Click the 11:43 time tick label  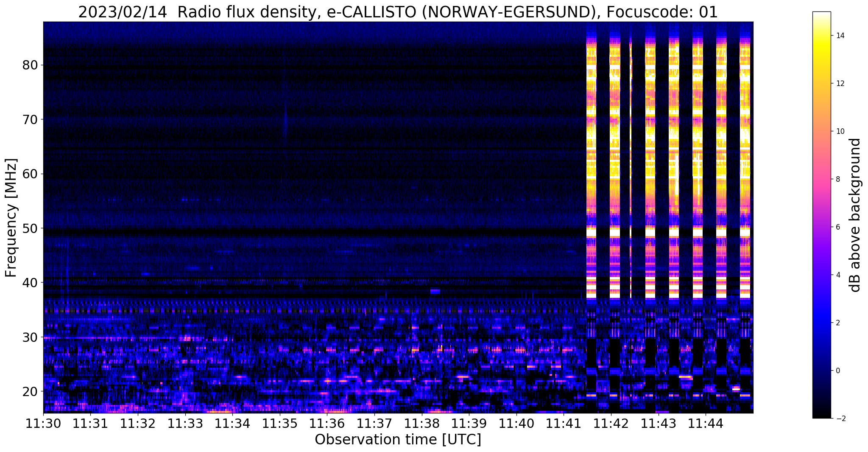[659, 423]
